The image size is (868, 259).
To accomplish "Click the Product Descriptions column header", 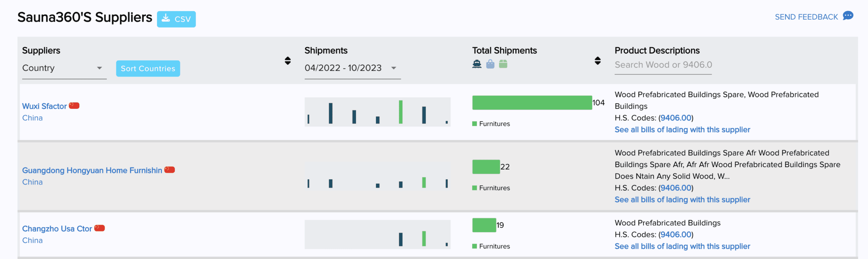I will point(657,50).
